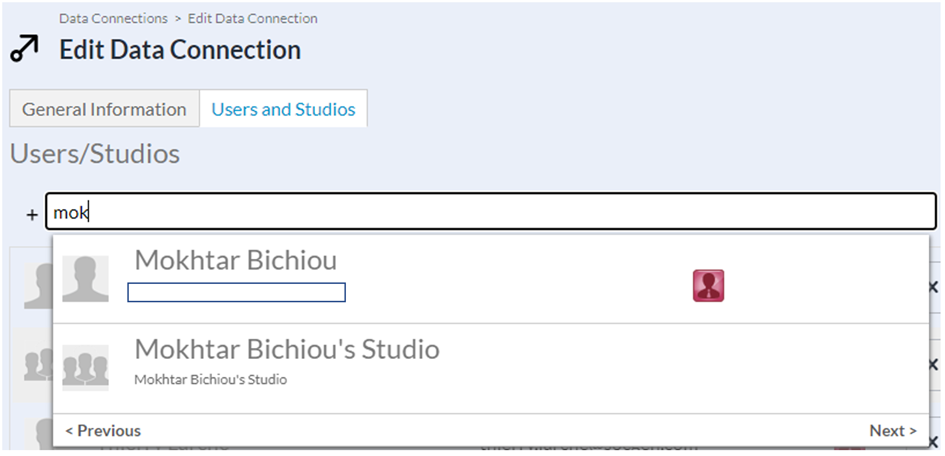Select Mokhtar Bichiou from the suggestions
945x456 pixels.
pyautogui.click(x=236, y=260)
